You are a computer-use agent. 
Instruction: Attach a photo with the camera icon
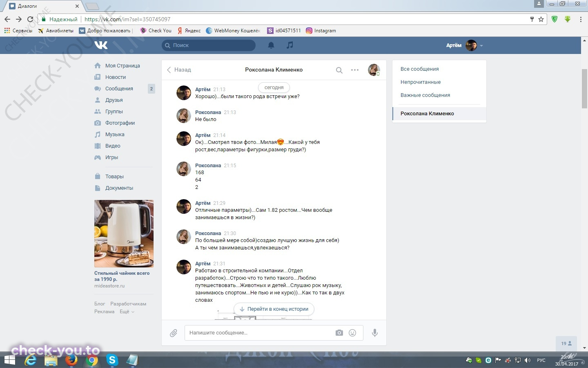339,333
